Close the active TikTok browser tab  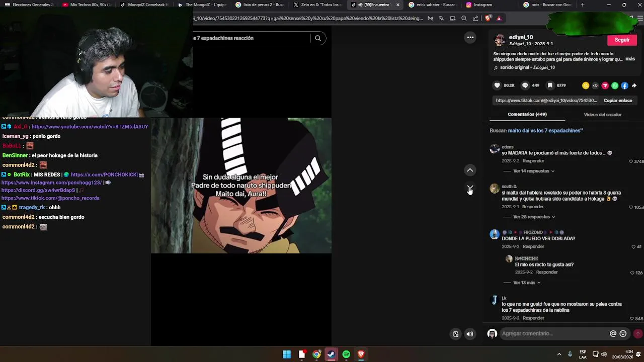397,5
